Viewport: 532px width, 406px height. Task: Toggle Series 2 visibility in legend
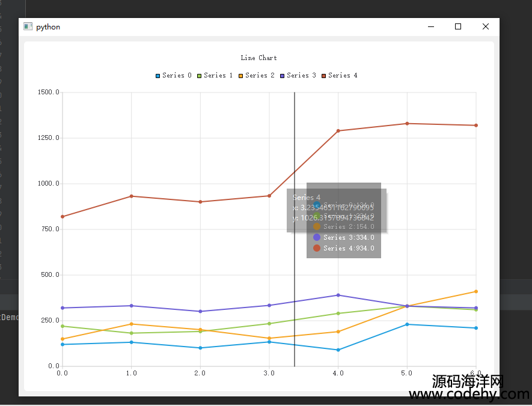point(260,76)
